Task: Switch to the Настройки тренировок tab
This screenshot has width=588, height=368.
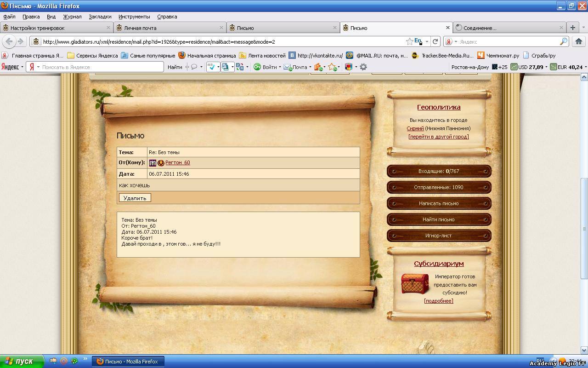Action: point(57,28)
